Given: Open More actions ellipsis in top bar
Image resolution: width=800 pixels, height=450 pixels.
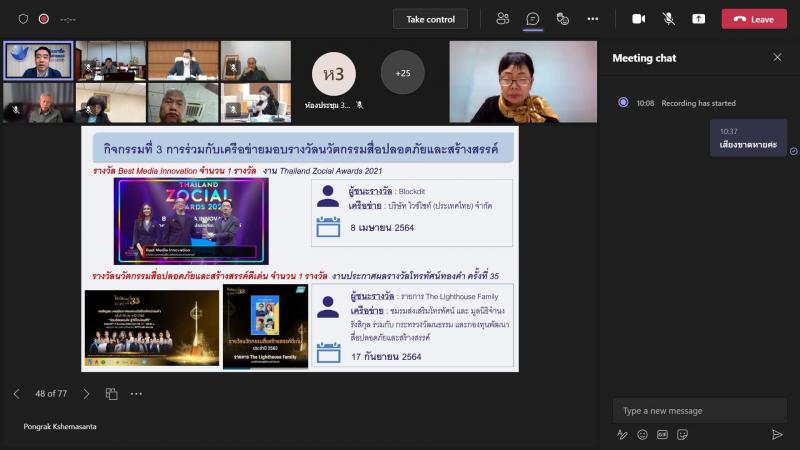Looking at the screenshot, I should 592,19.
